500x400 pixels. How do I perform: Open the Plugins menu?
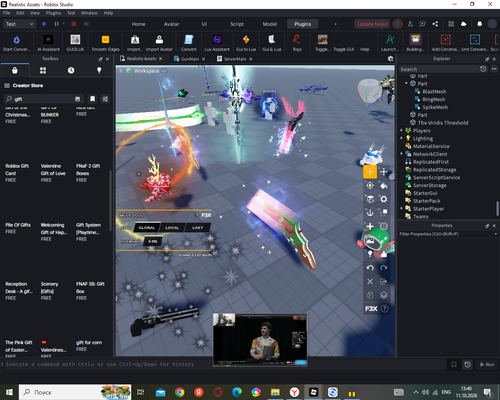coord(53,13)
